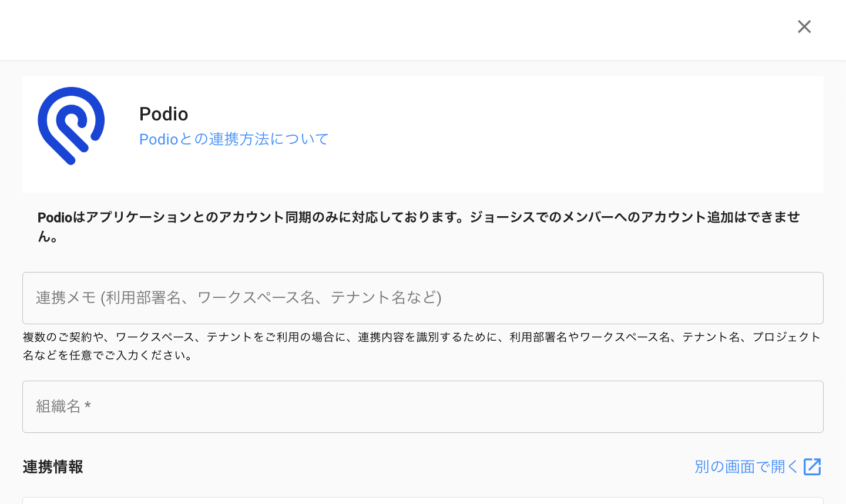Click the 組織名 placeholder label
The height and width of the screenshot is (504, 846).
click(x=58, y=406)
